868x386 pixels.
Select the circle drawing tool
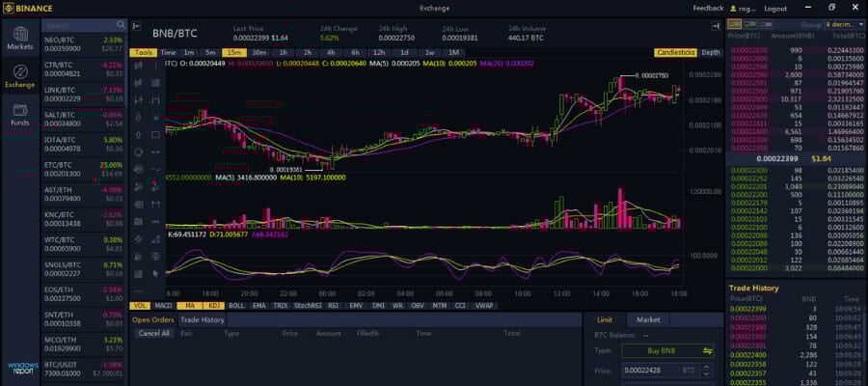tap(138, 152)
